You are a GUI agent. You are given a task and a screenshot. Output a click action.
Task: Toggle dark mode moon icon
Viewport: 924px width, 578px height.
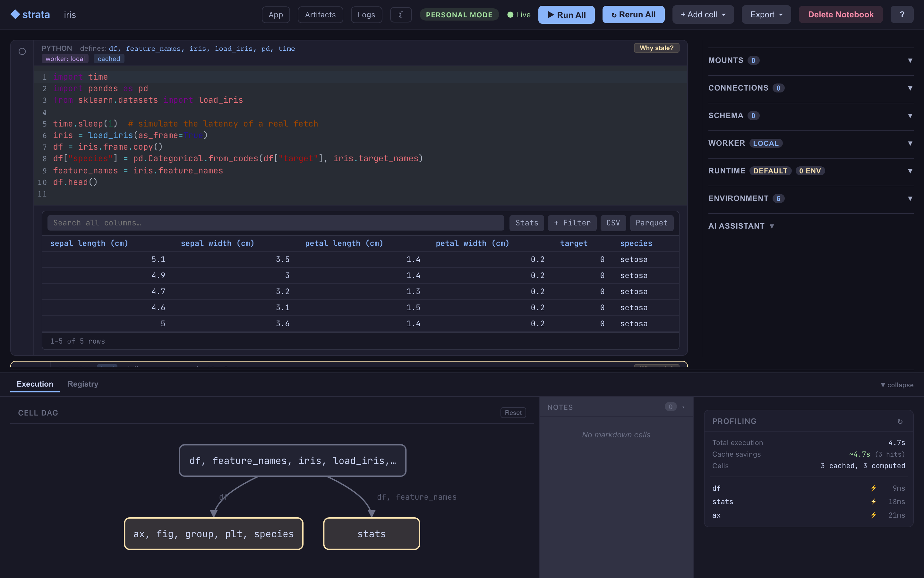(400, 14)
